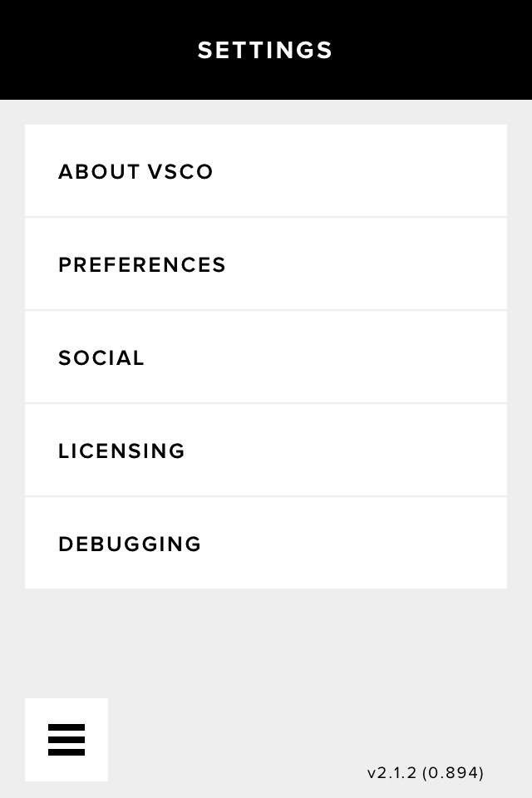
Task: Click the ABOUT VSCO label text
Action: (135, 172)
